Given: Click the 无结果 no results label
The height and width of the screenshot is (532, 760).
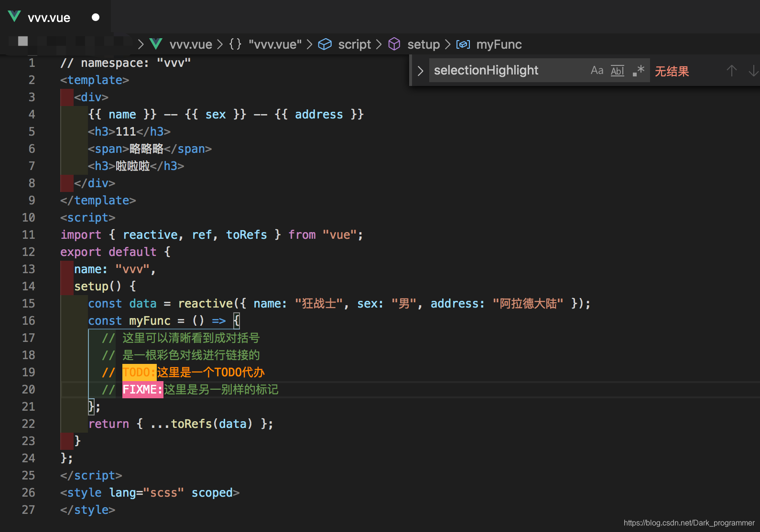Looking at the screenshot, I should coord(672,71).
